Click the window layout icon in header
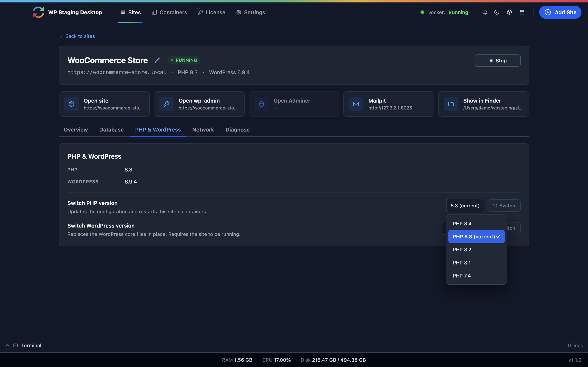 (x=522, y=12)
